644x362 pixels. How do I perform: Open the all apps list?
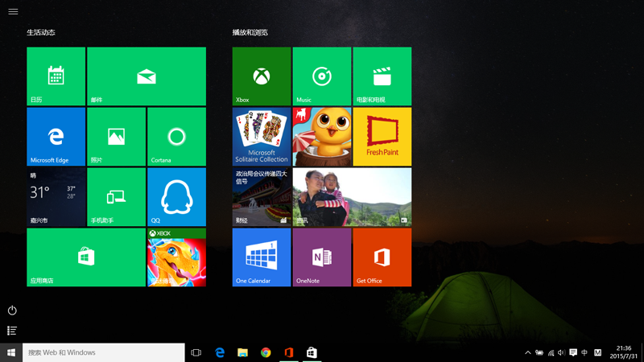(12, 331)
